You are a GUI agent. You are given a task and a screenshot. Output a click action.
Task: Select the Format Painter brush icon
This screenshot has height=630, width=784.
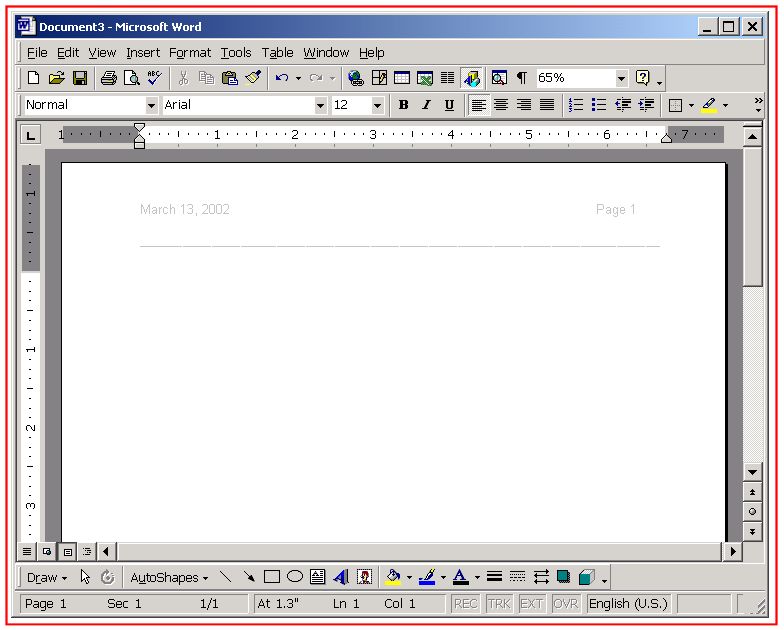[x=253, y=78]
